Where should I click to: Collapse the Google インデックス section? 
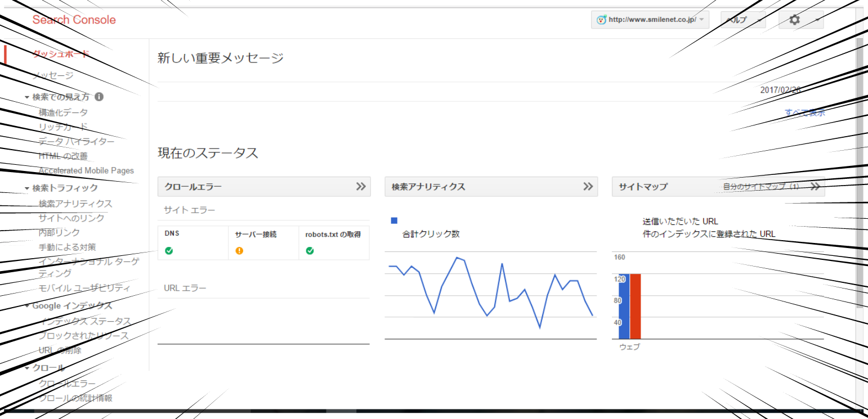(x=26, y=307)
